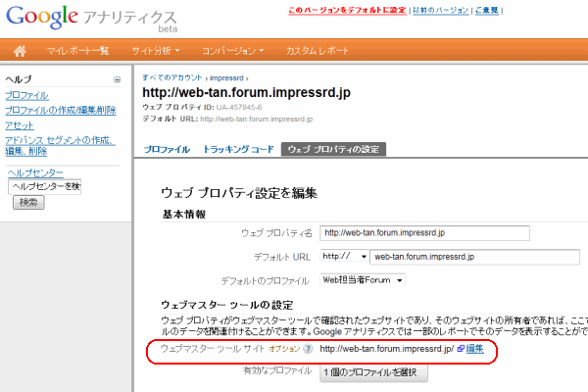Expand the コンバージョン menu
This screenshot has width=588, height=392.
pos(232,50)
